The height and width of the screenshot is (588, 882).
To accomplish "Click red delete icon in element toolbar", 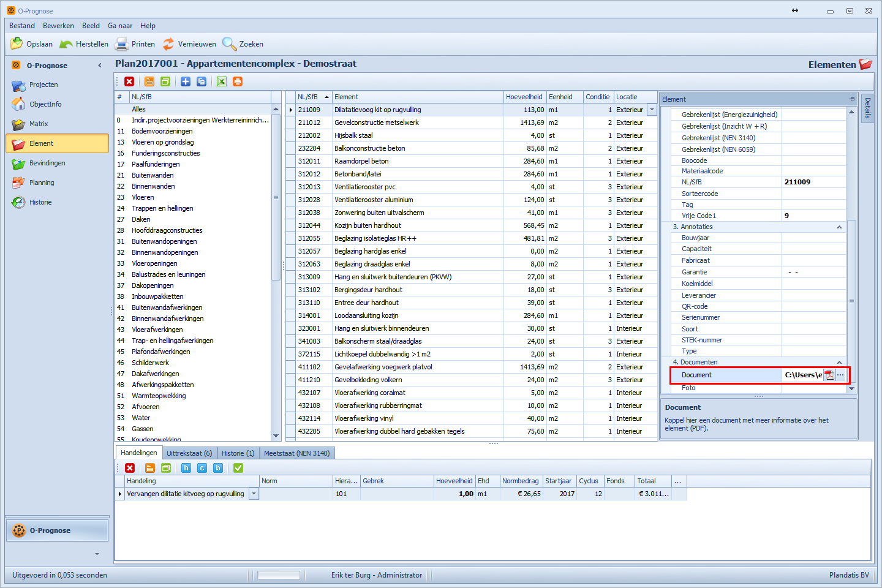I will tap(129, 81).
